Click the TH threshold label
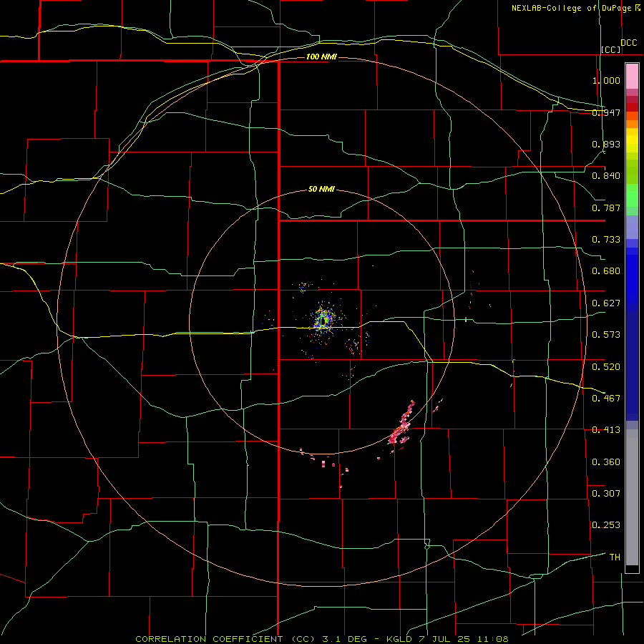 (615, 557)
